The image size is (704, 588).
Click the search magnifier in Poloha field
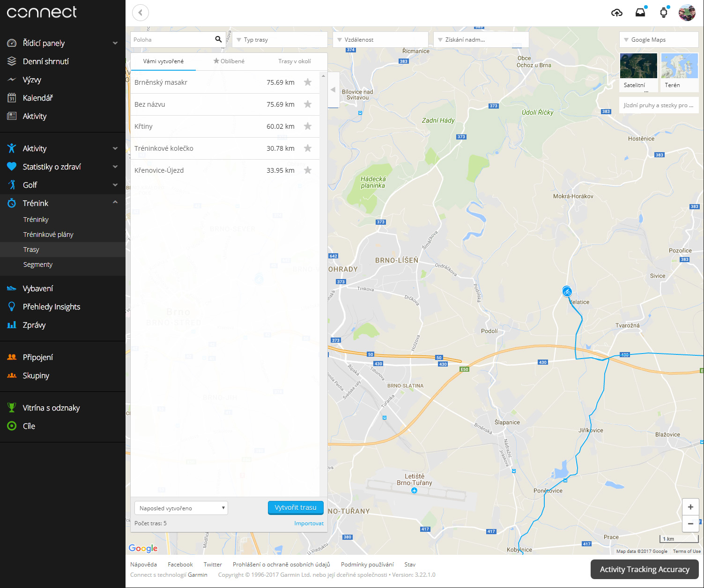click(x=218, y=39)
